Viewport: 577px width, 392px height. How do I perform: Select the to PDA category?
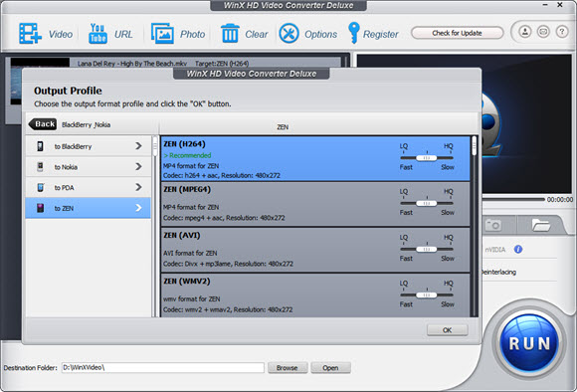point(89,187)
